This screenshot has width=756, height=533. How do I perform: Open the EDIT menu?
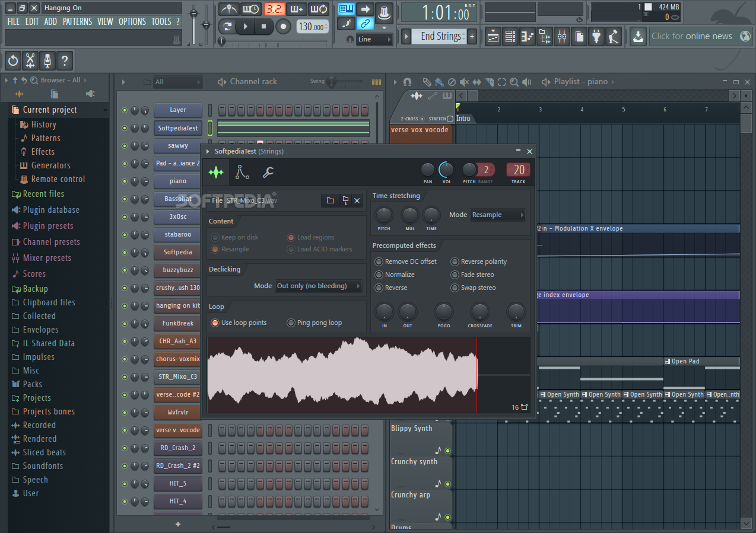tap(32, 21)
